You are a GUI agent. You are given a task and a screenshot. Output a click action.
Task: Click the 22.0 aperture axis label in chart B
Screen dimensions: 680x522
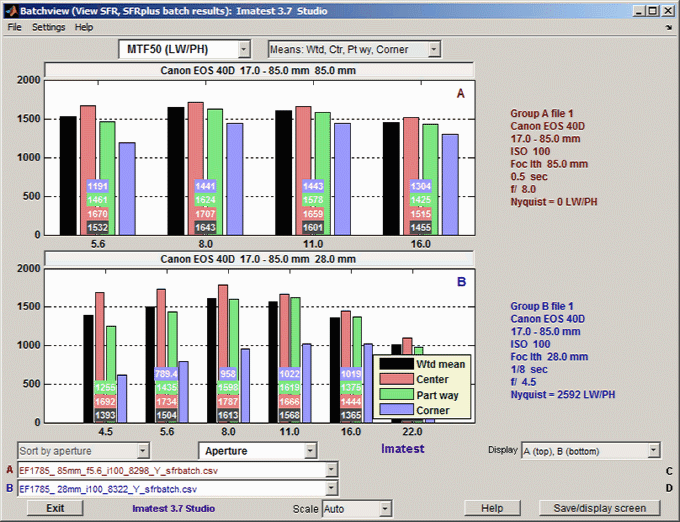(412, 432)
